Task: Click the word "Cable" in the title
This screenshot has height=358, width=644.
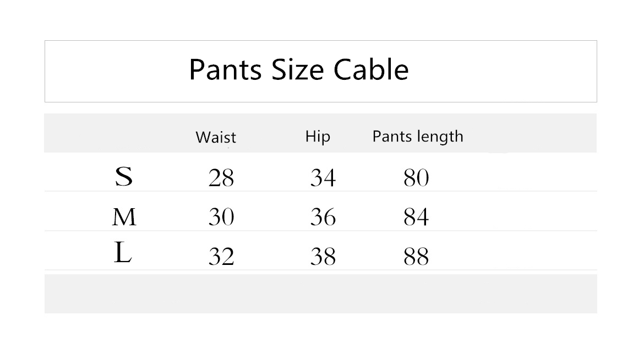Action: (x=371, y=70)
